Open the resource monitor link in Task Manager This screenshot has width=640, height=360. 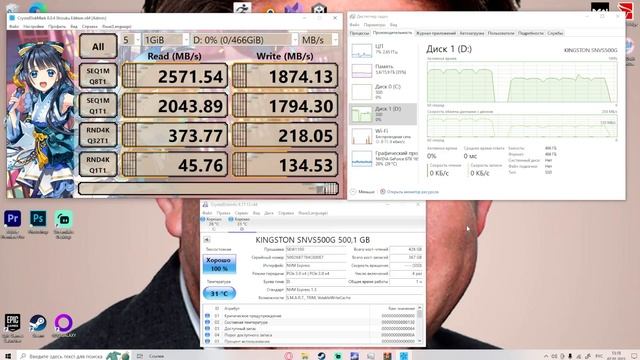click(409, 191)
